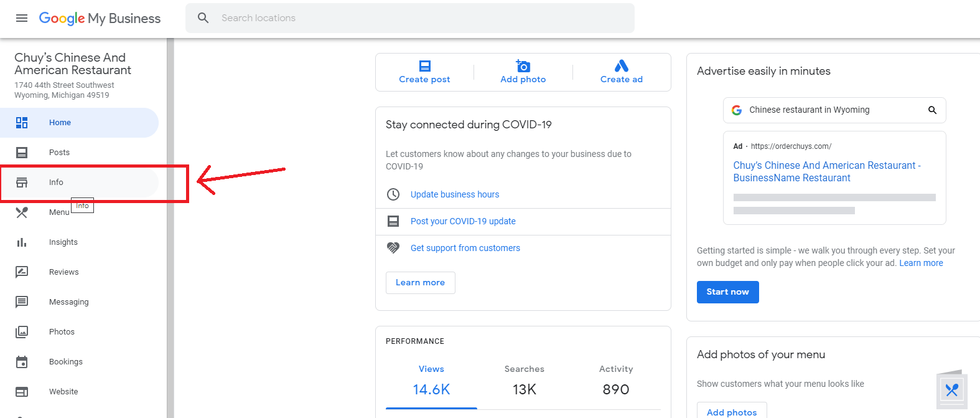Screen dimensions: 980x418
Task: Open the Info sidebar item
Action: 56,183
